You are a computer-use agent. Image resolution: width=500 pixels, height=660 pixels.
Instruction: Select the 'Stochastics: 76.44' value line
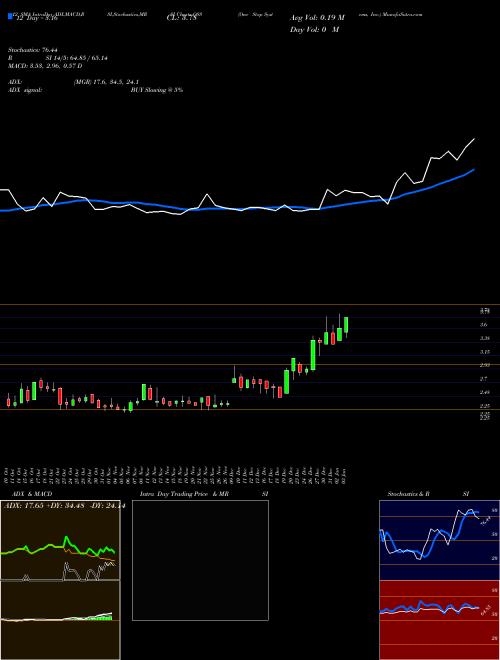click(x=32, y=50)
